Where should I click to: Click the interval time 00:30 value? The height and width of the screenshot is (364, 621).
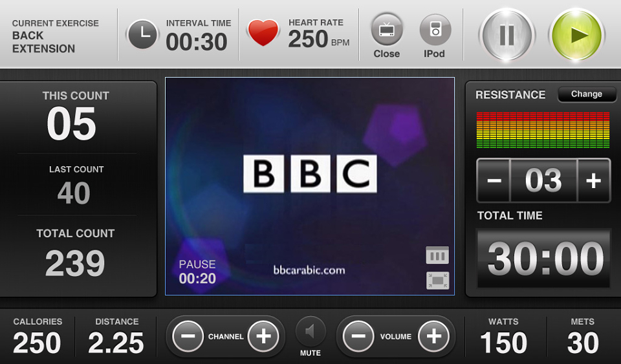coord(197,42)
